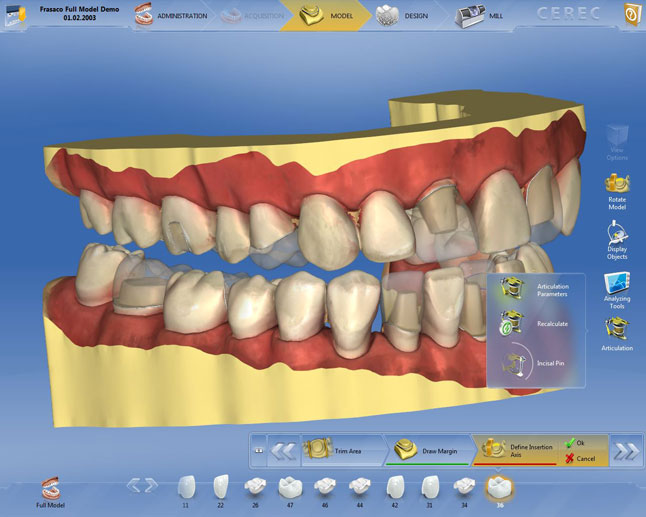The image size is (646, 517).
Task: Toggle the Articulation tool
Action: [x=617, y=334]
